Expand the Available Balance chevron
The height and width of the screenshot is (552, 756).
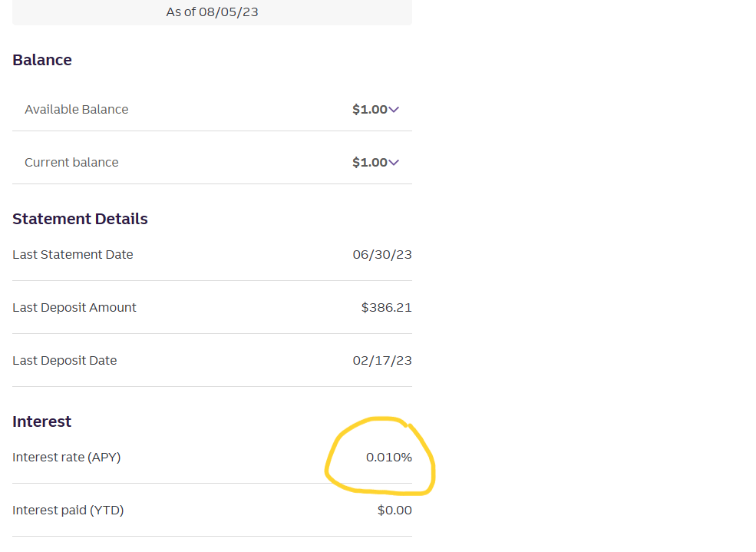pyautogui.click(x=394, y=110)
